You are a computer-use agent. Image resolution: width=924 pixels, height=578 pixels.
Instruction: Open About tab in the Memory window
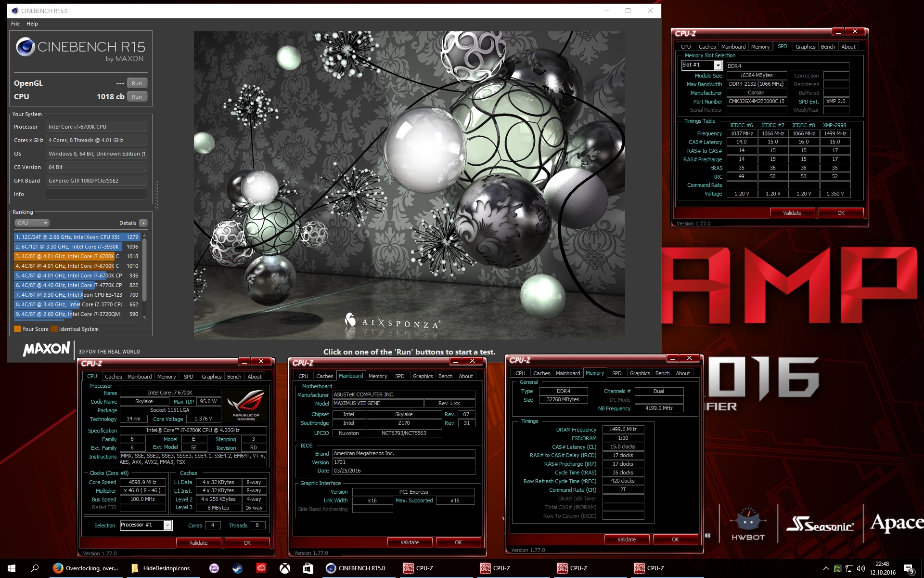click(x=683, y=373)
